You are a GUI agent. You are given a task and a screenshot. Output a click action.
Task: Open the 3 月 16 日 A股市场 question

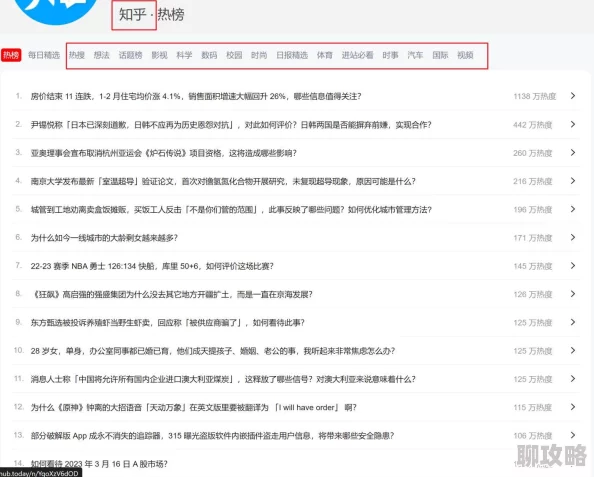click(99, 464)
